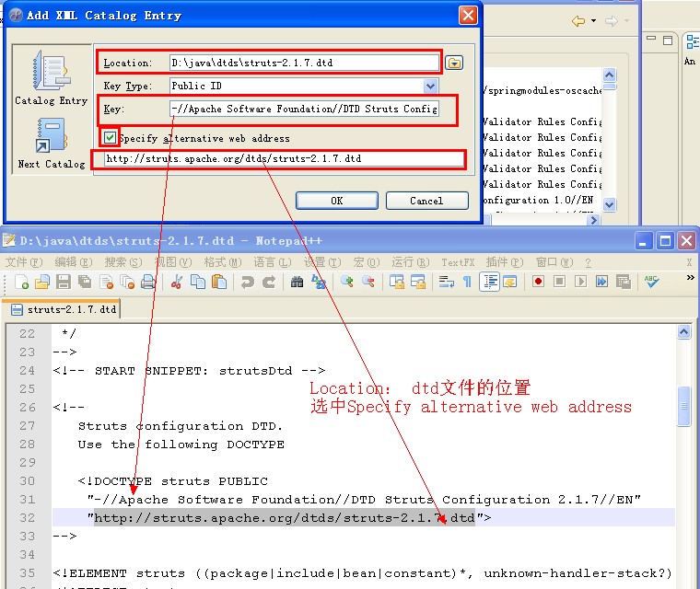Click the New file icon in Notepad++ toolbar
This screenshot has width=700, height=589.
click(x=22, y=282)
